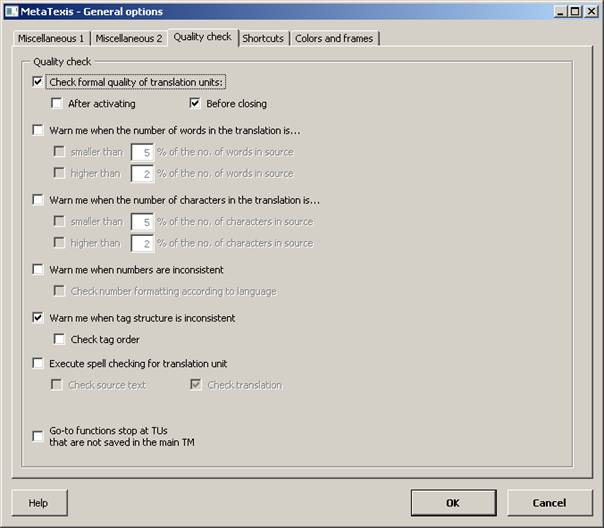Viewport: 604px width, 528px height.
Task: Enable warning about number of characters in translation
Action: click(38, 200)
